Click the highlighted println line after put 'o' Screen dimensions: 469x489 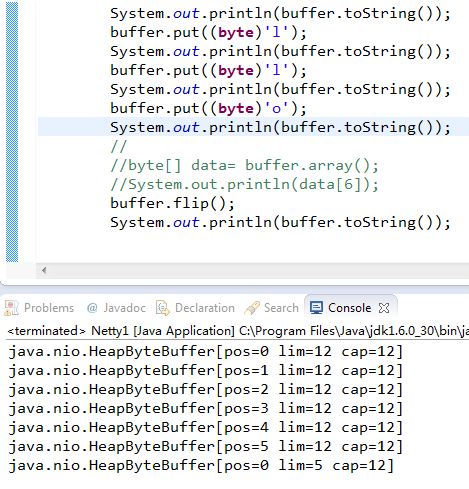pos(253,127)
